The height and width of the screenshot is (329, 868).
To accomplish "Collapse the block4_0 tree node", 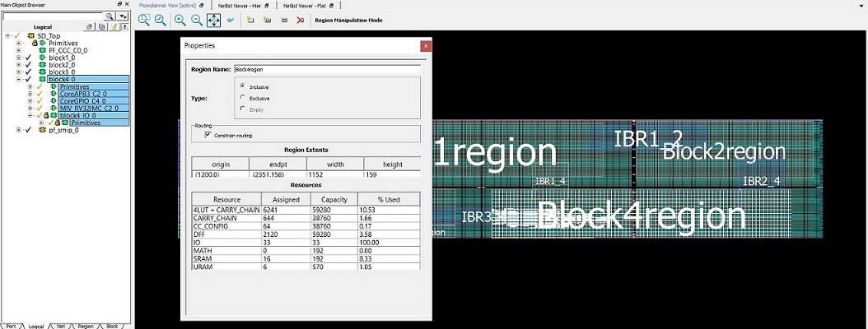I will [19, 79].
